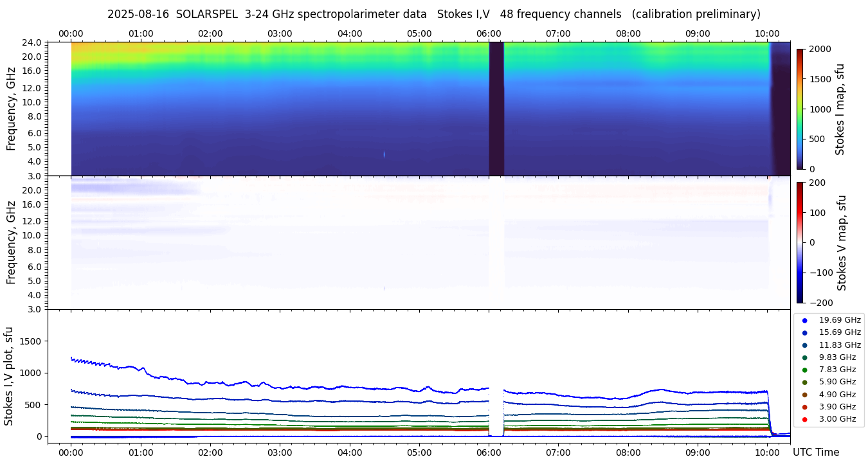The image size is (868, 466).
Task: Click the 11.83 GHz legend marker dot
Action: point(804,345)
